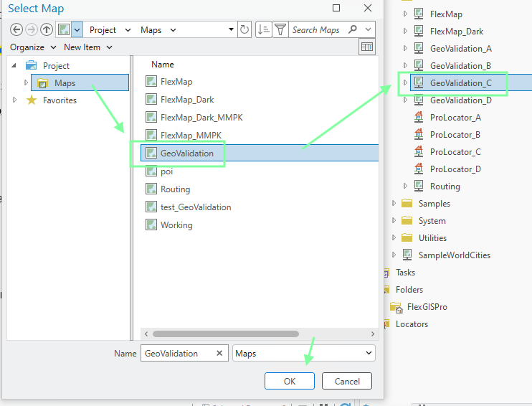Click the horizontal scrollbar in file list
Viewport: 532px width, 406px height.
coord(225,334)
